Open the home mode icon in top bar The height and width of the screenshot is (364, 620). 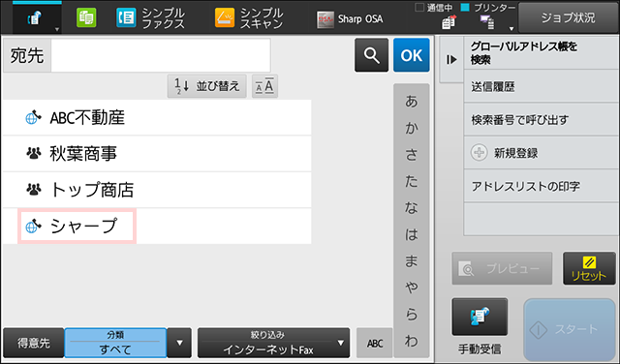[37, 17]
